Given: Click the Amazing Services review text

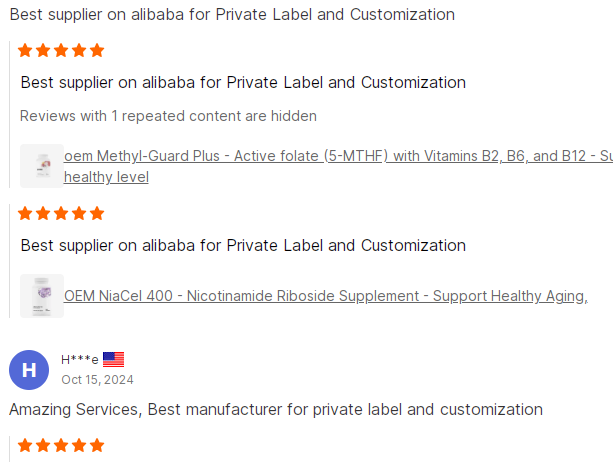Looking at the screenshot, I should coord(276,409).
